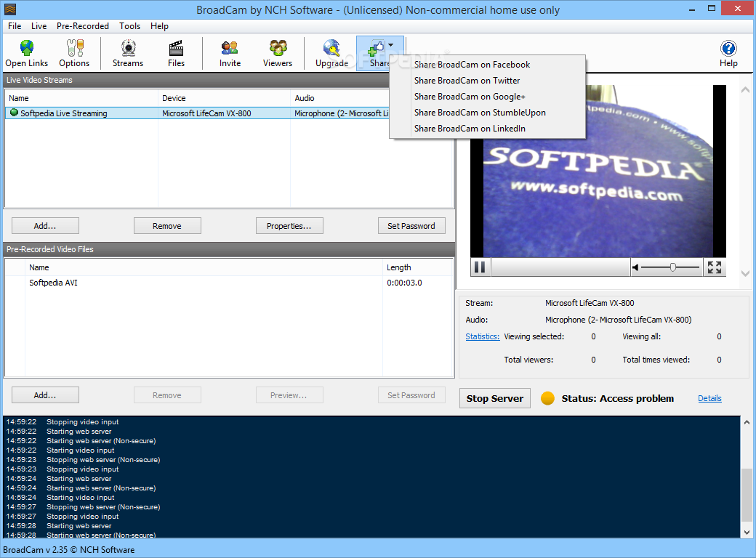Sort pre-recorded files by Name column header
756x558 pixels.
tap(204, 267)
